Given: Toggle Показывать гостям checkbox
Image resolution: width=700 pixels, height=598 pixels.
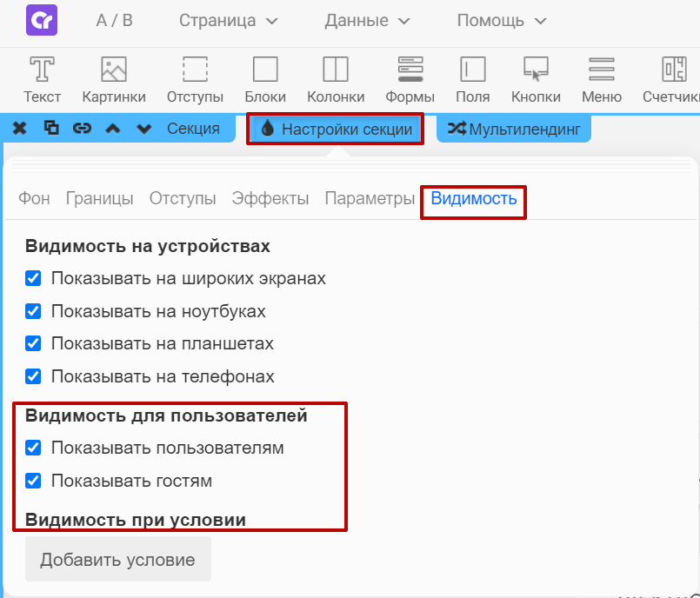Looking at the screenshot, I should pyautogui.click(x=33, y=481).
